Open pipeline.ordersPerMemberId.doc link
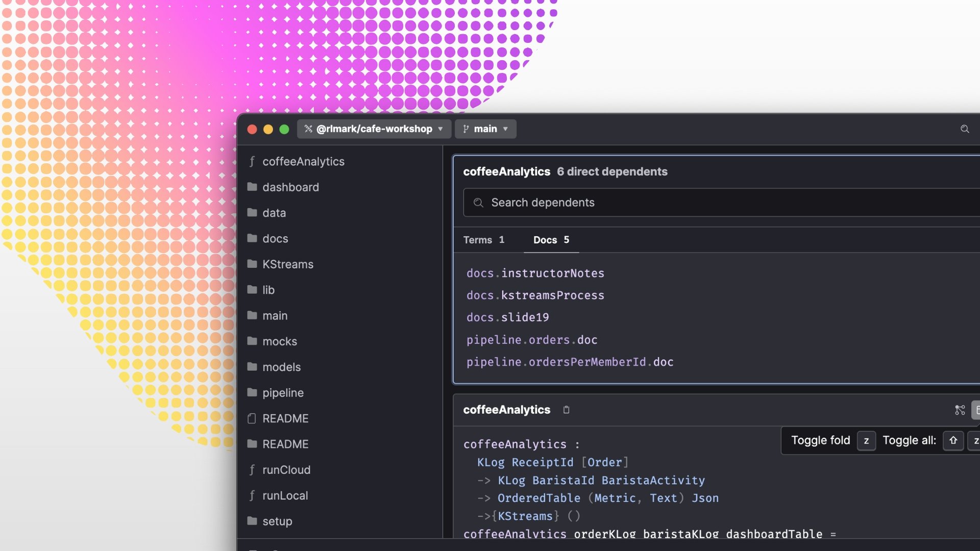 [x=570, y=362]
